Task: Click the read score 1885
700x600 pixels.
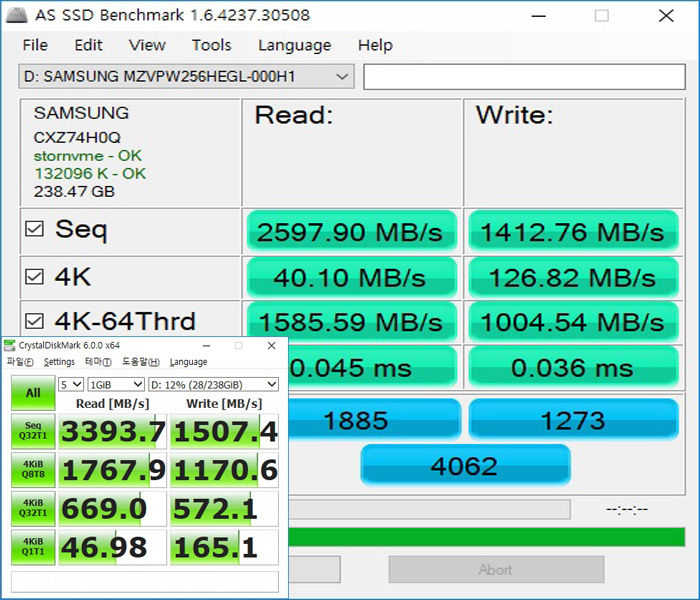Action: 374,420
